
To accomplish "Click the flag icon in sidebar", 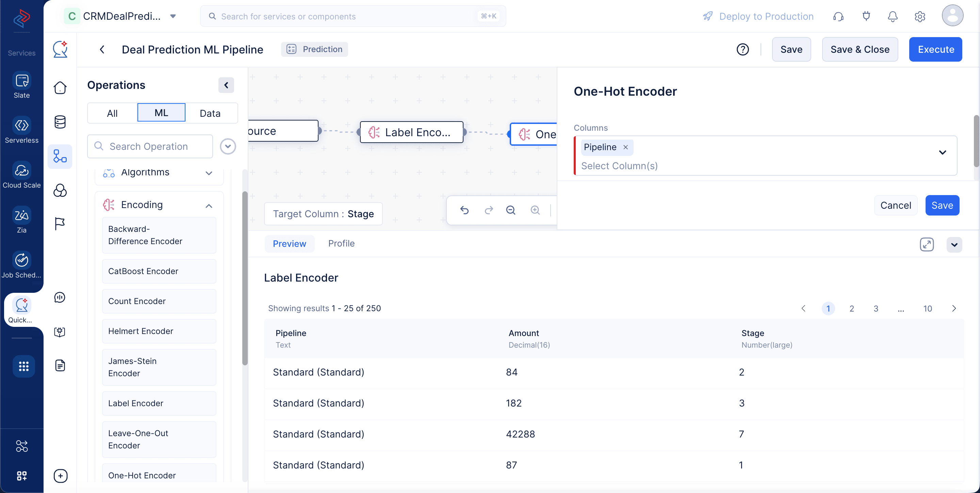I will point(60,224).
